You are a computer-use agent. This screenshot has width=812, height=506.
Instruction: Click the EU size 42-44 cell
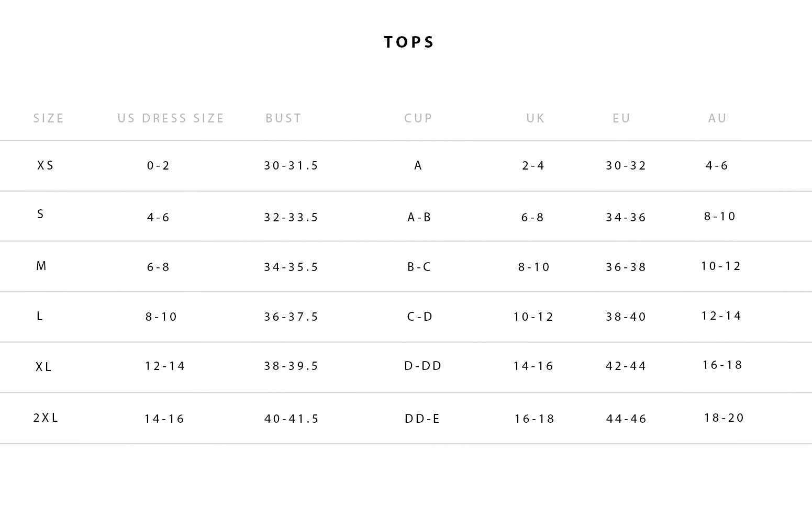(x=626, y=366)
